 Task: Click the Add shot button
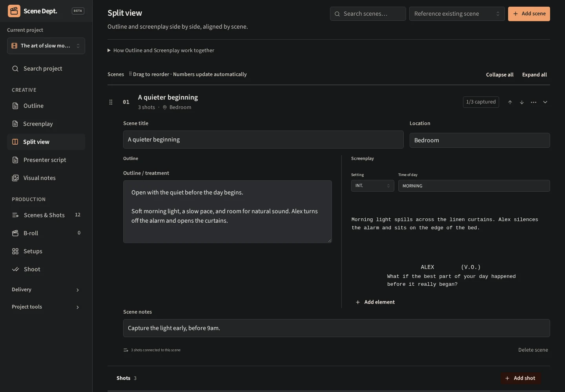pos(520,378)
